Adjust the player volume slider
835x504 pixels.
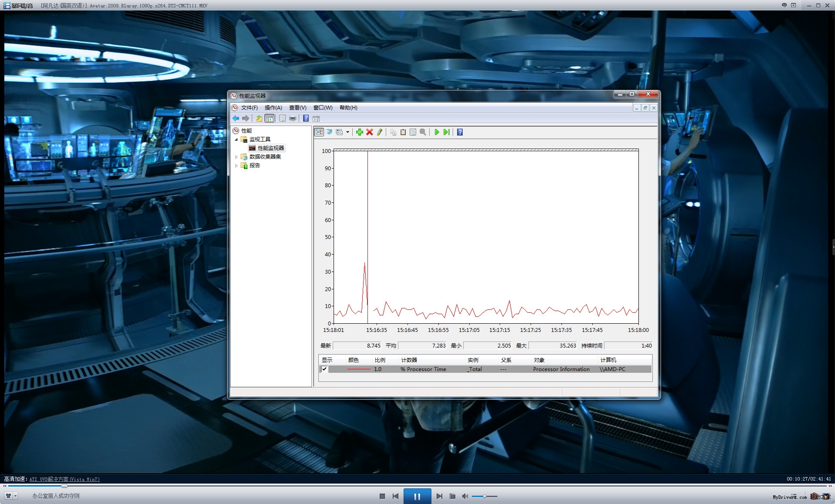pyautogui.click(x=484, y=496)
